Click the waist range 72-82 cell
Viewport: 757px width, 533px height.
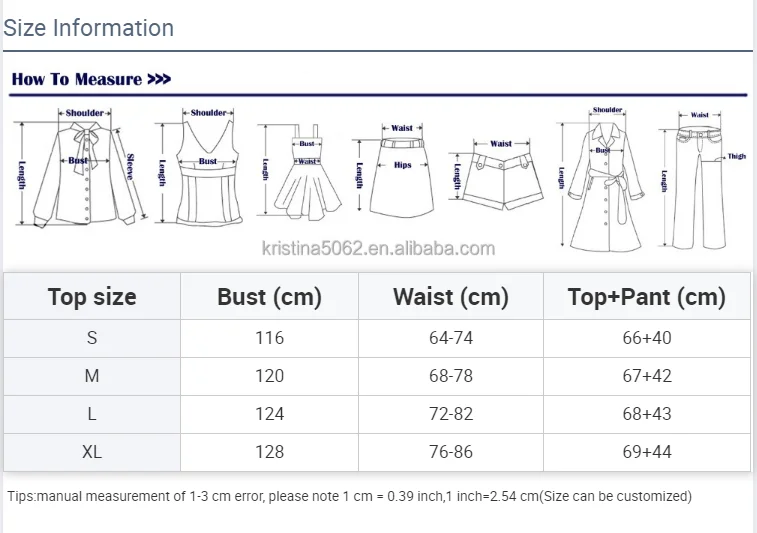(x=451, y=414)
